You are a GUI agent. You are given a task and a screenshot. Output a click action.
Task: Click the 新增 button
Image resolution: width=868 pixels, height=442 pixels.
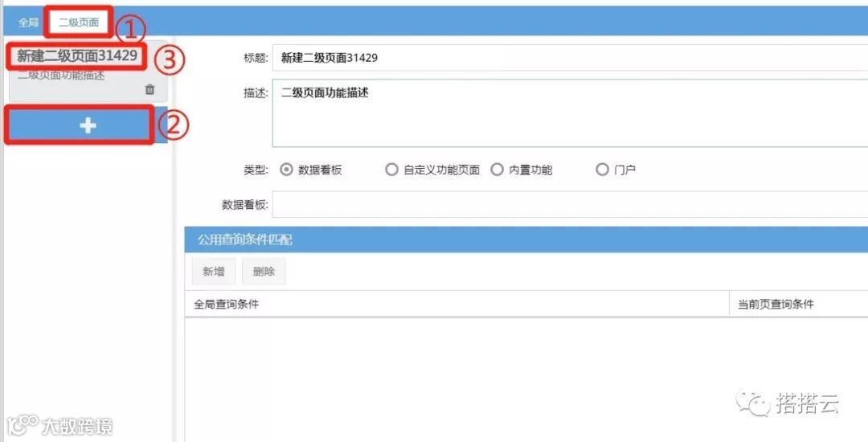tap(214, 271)
